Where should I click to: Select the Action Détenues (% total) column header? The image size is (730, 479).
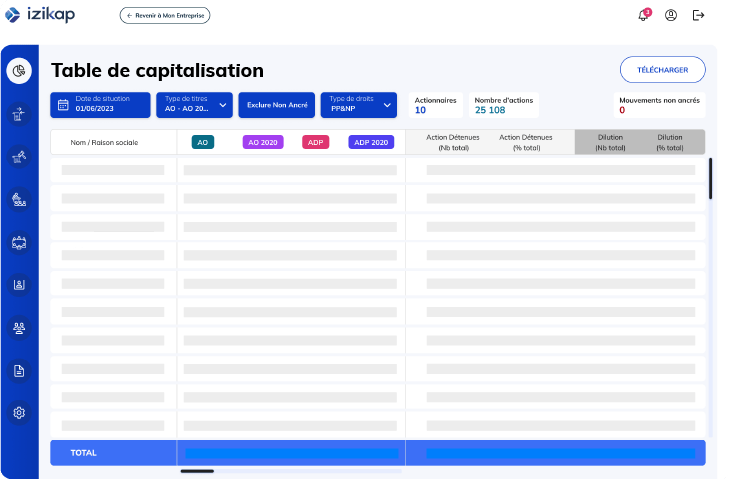pos(519,142)
